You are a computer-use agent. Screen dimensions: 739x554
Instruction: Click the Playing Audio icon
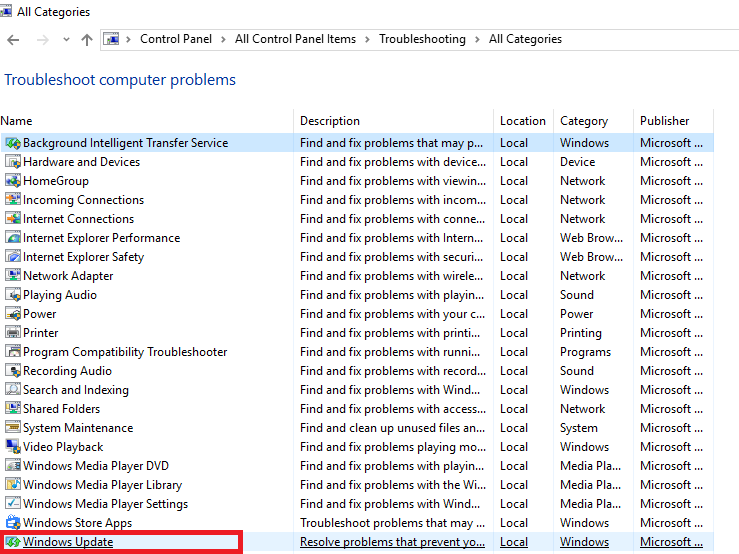click(x=13, y=295)
